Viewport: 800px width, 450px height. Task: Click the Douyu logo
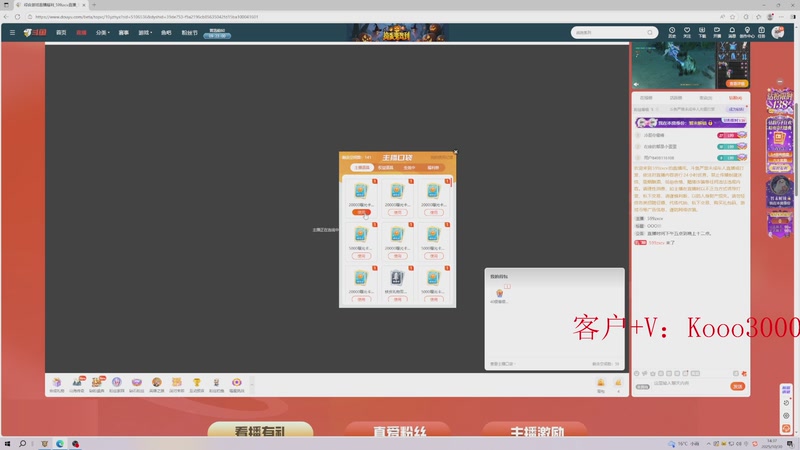point(35,32)
